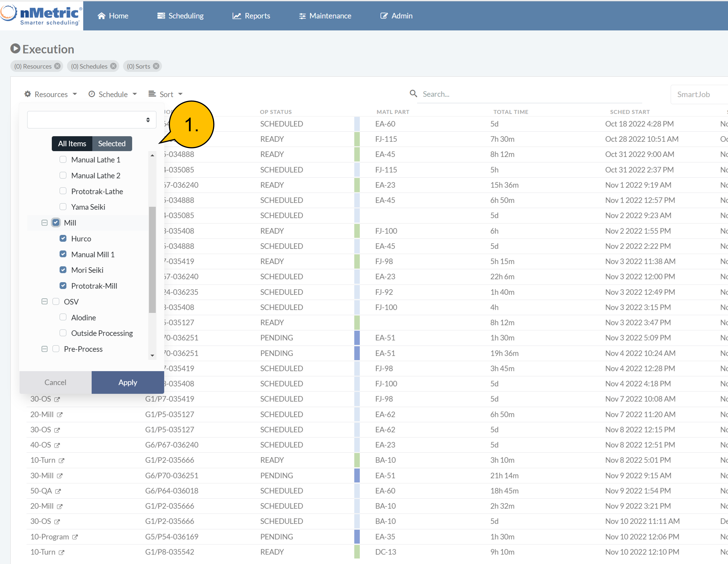The image size is (728, 564).
Task: Open external link for 30-OS G1/P7-035419
Action: click(57, 399)
